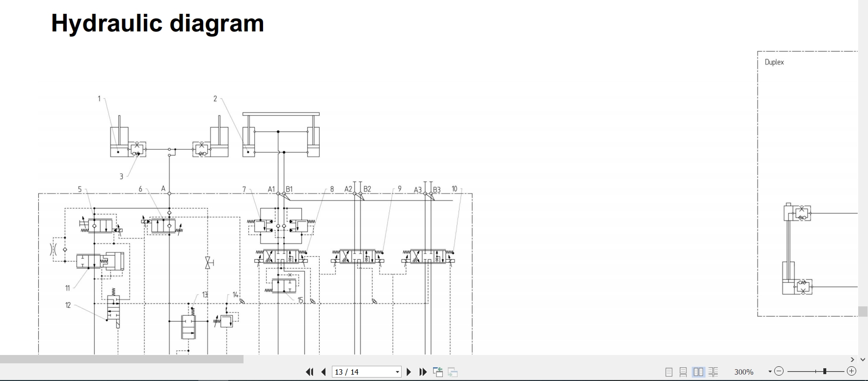Open the zoom level dropdown arrow
The width and height of the screenshot is (868, 381).
pos(770,372)
